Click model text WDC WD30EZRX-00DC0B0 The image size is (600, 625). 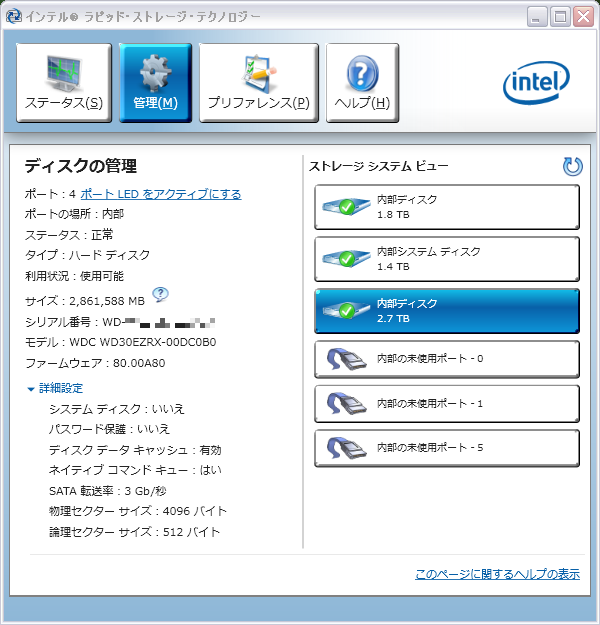click(143, 342)
